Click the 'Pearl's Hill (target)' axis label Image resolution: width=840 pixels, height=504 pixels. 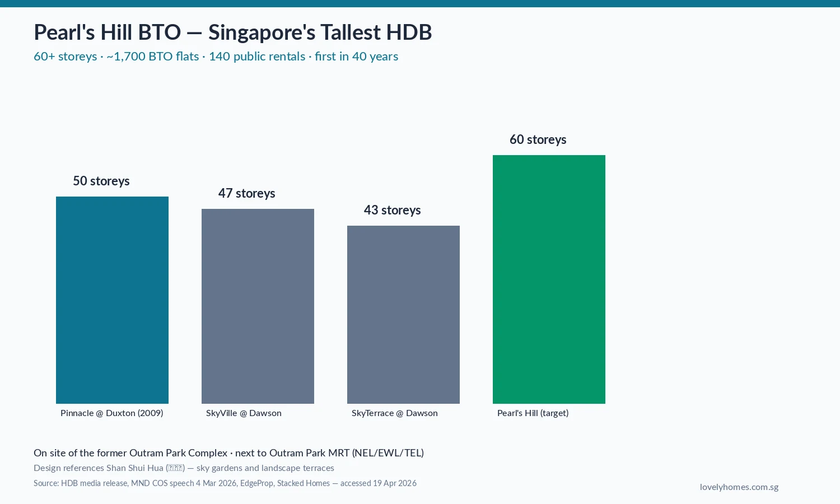click(533, 413)
